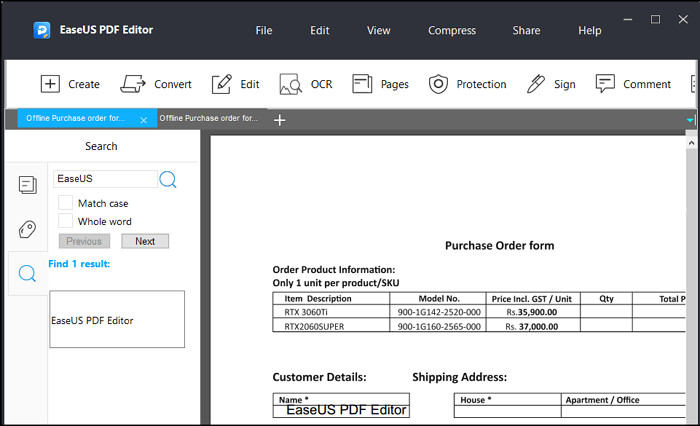
Task: Select the Edit tool in toolbar
Action: click(x=235, y=84)
